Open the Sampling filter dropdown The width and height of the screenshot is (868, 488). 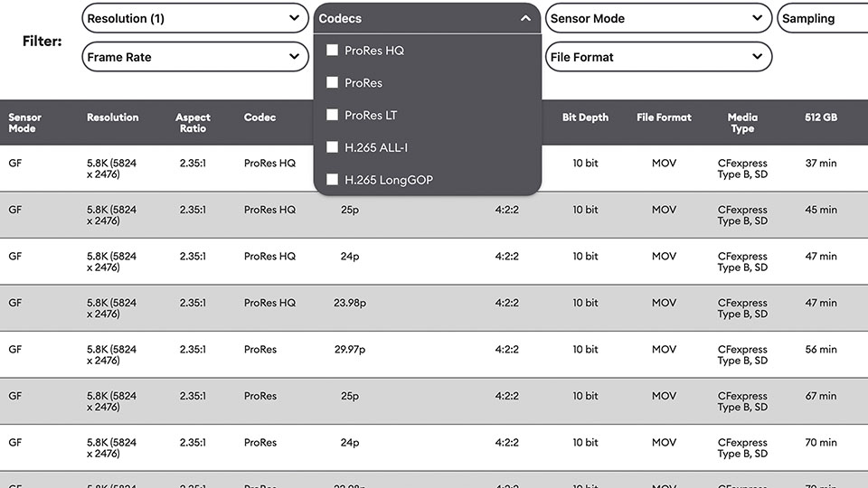click(823, 18)
